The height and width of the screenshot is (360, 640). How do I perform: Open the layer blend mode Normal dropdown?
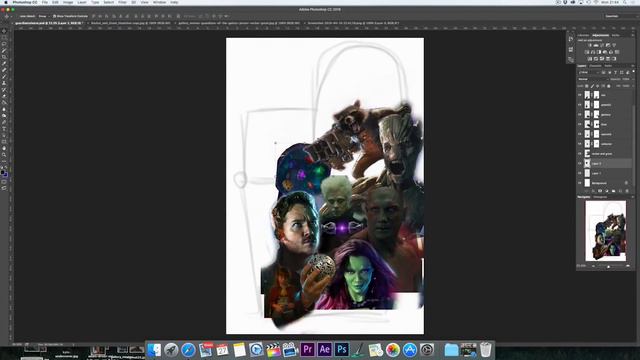[593, 79]
